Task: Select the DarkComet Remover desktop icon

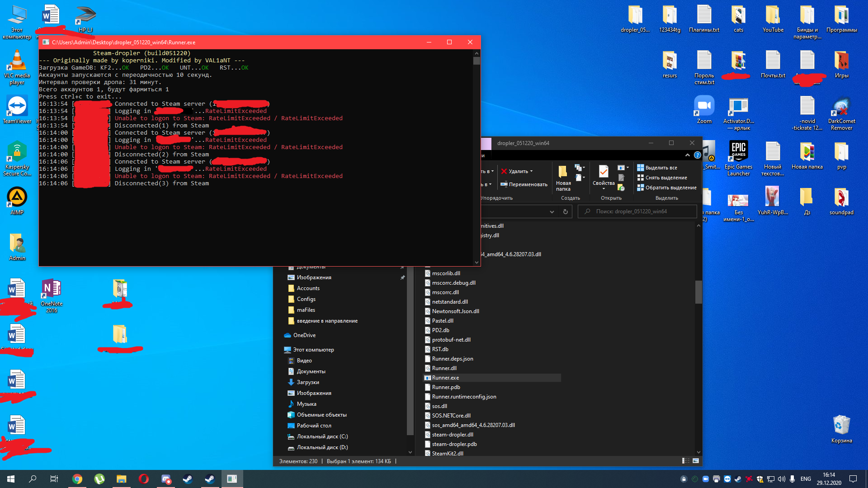Action: 841,113
